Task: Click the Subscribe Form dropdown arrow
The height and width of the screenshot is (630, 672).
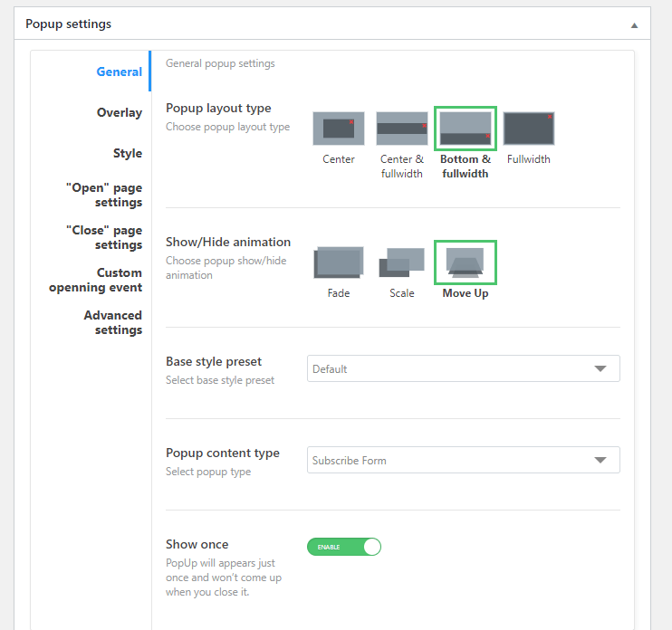Action: pyautogui.click(x=600, y=460)
